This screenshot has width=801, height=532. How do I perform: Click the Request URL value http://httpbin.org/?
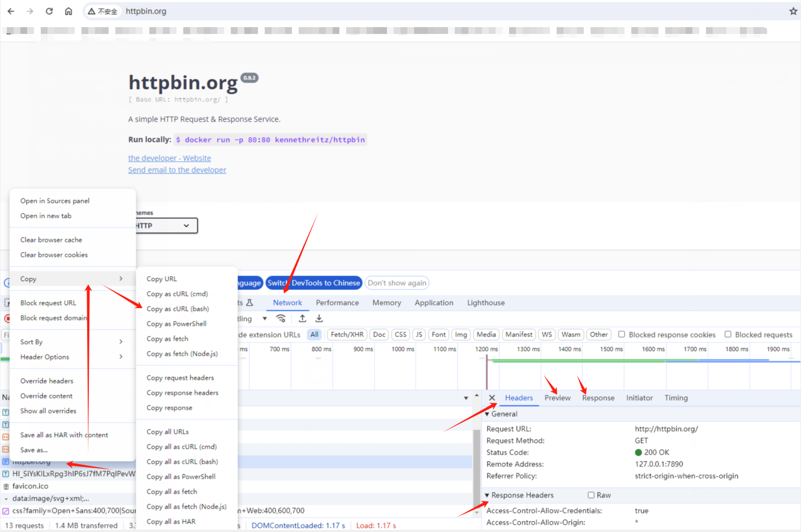666,429
